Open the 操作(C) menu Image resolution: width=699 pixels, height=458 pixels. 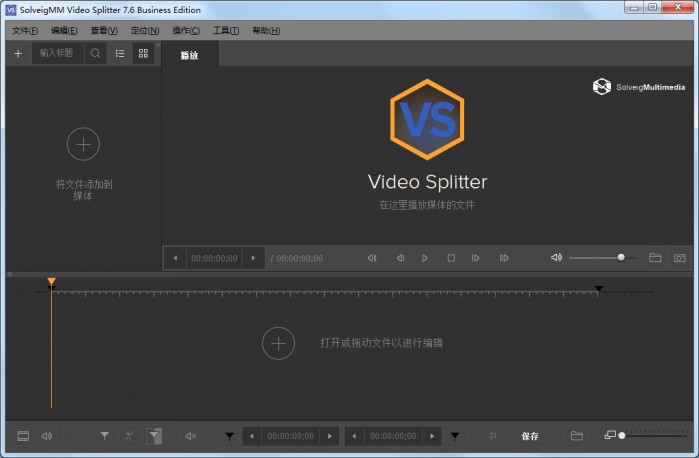coord(186,30)
